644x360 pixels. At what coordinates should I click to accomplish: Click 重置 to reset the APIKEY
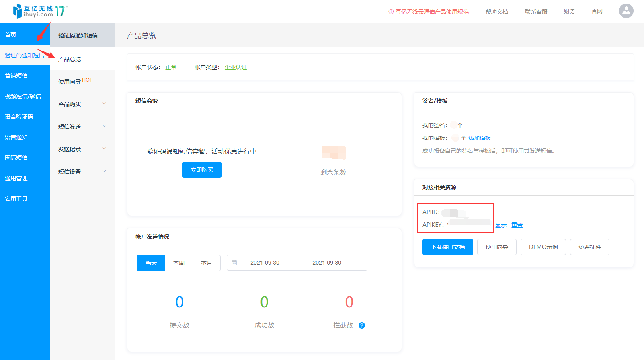(x=517, y=225)
